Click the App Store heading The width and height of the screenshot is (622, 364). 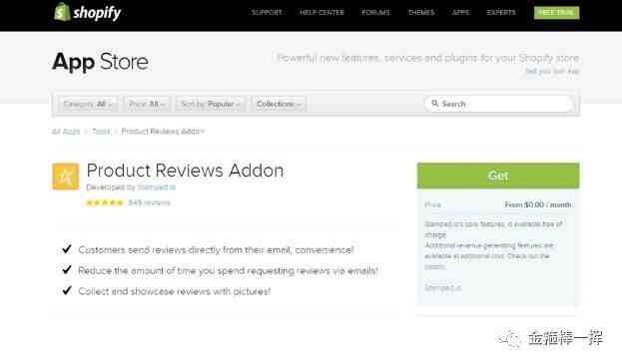[101, 62]
